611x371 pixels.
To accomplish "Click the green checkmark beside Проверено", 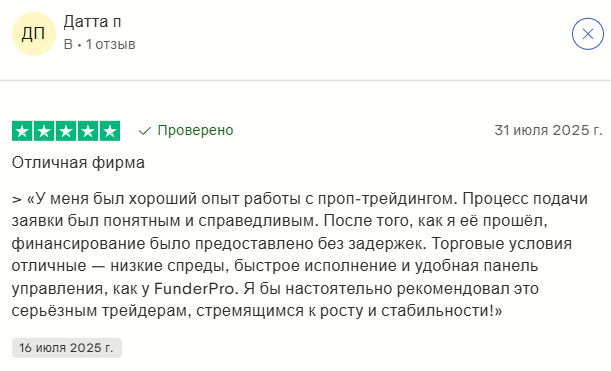I will 145,131.
